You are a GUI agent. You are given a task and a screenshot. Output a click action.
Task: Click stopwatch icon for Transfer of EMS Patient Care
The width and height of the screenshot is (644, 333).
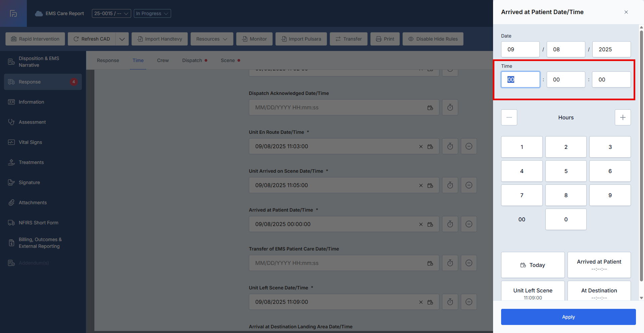click(x=450, y=263)
